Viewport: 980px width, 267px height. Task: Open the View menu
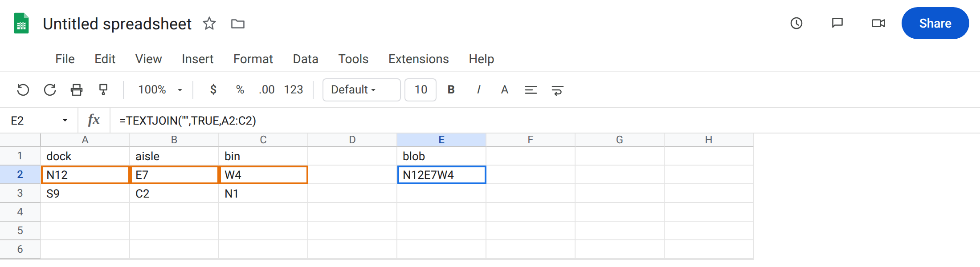148,59
